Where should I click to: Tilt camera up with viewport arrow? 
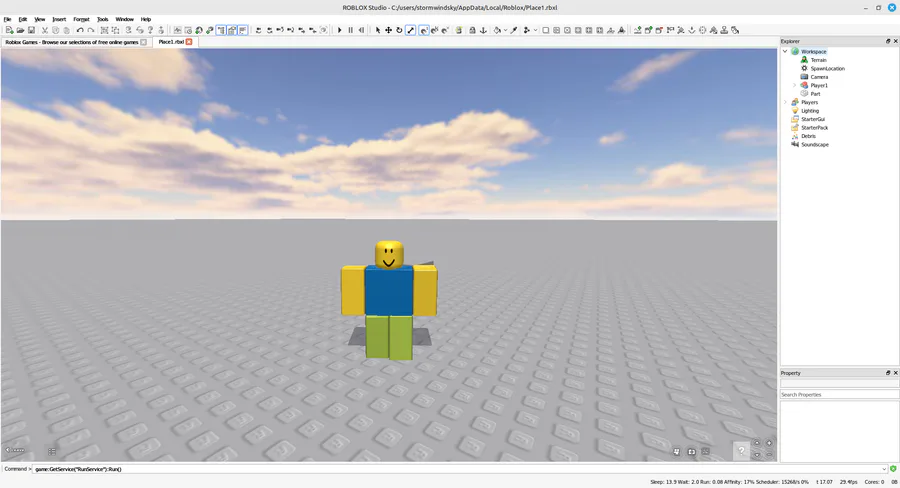pyautogui.click(x=757, y=443)
